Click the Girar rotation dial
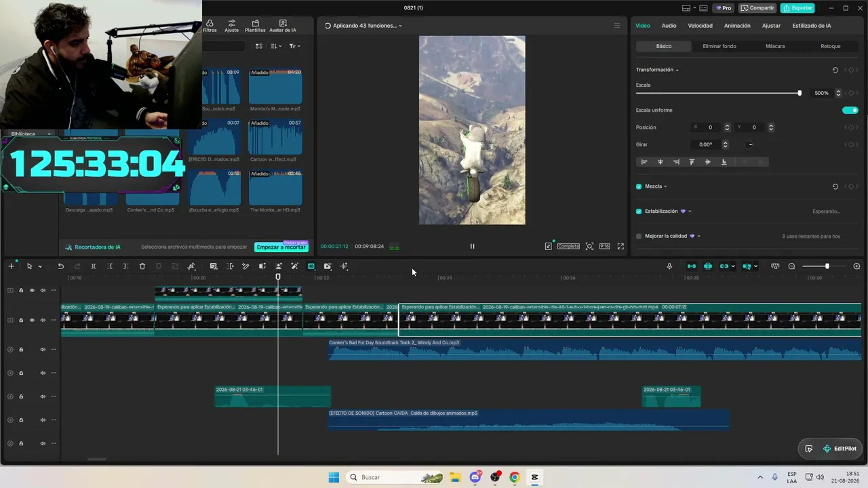 750,144
